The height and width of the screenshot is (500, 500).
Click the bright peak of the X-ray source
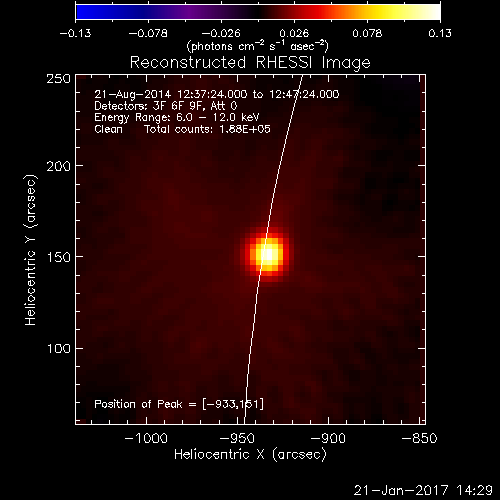[x=267, y=254]
